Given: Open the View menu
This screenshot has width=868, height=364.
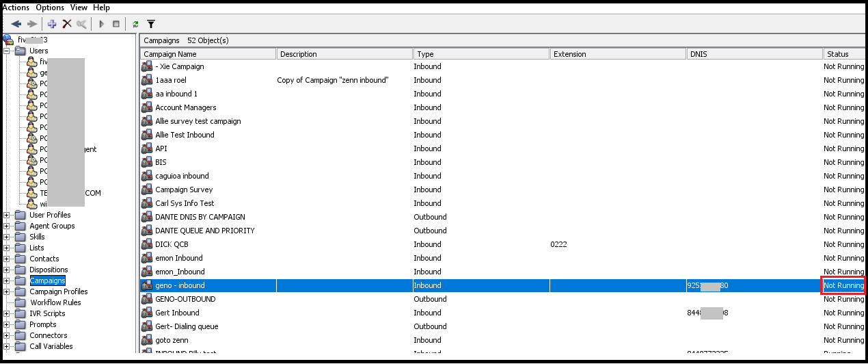Looking at the screenshot, I should [79, 8].
